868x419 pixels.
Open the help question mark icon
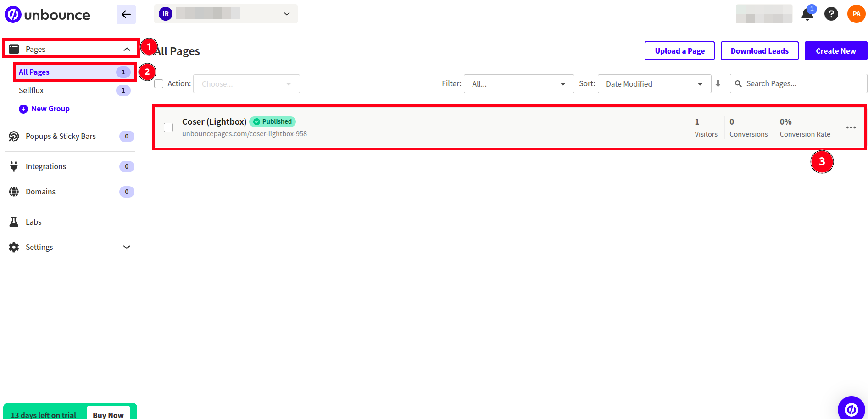coord(831,14)
